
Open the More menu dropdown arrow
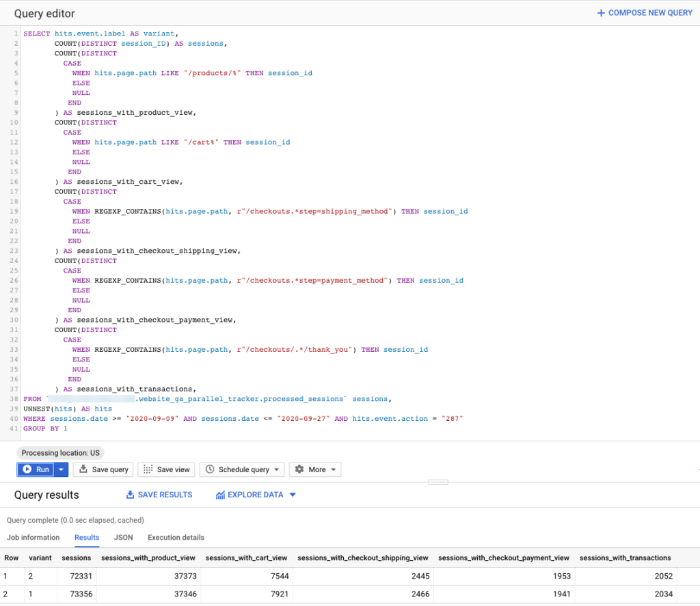coord(334,469)
